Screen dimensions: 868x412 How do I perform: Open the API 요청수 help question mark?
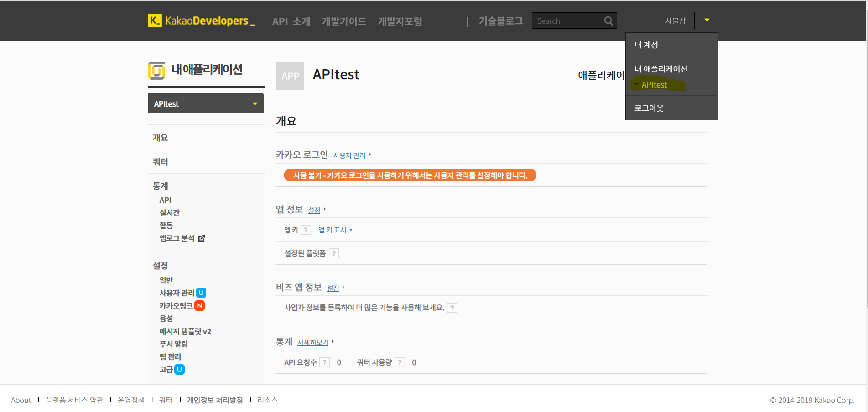click(x=324, y=362)
